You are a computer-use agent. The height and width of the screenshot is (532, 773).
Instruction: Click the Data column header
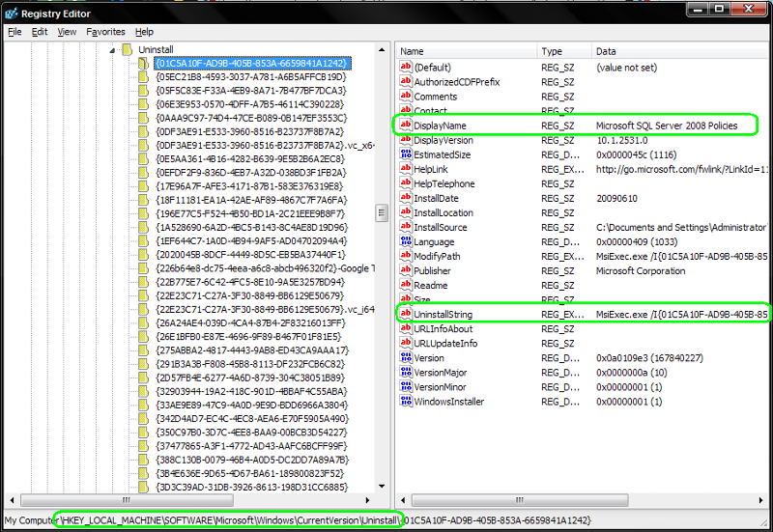tap(681, 51)
